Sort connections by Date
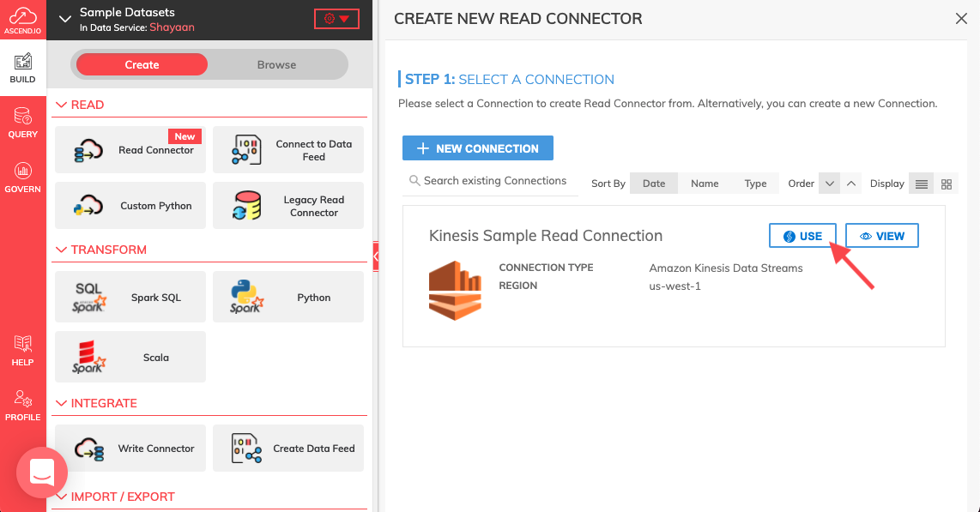Screen dimensions: 980x512 (x=654, y=184)
